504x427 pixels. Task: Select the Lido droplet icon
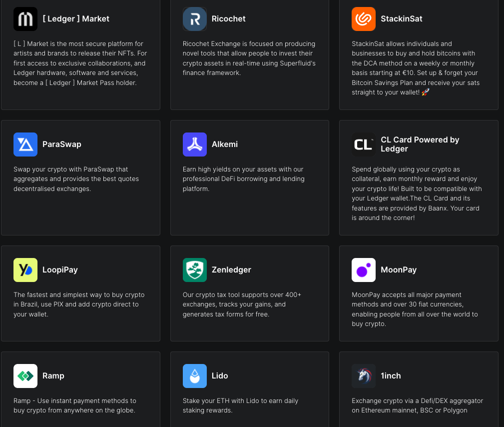coord(194,376)
